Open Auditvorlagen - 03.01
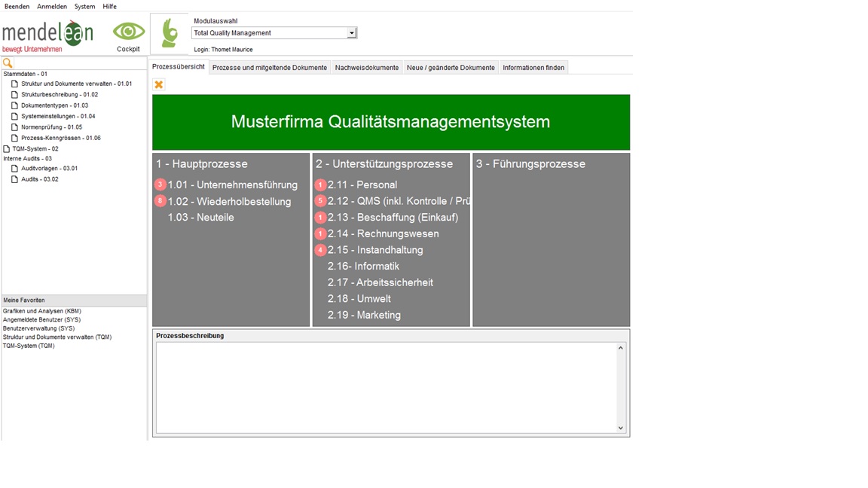The width and height of the screenshot is (868, 488). tap(49, 168)
